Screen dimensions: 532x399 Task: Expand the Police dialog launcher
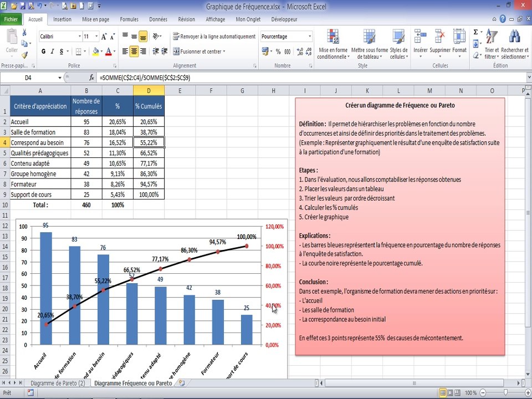point(115,65)
